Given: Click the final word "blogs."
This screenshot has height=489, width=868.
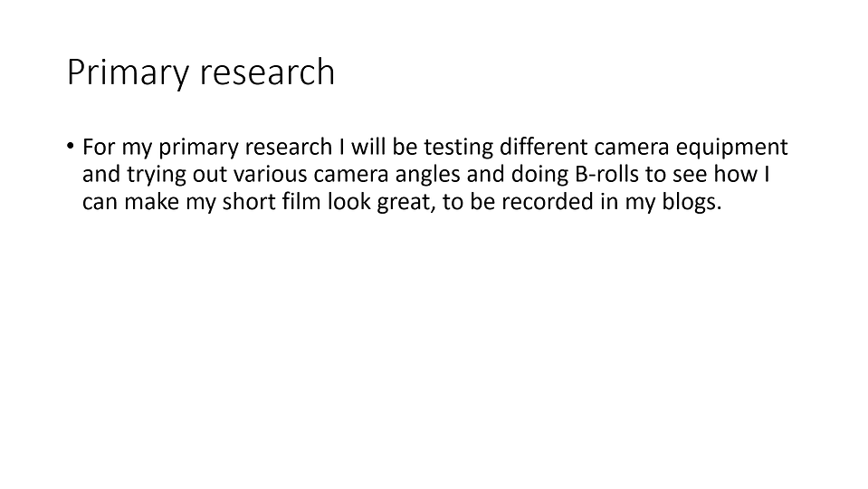Looking at the screenshot, I should [x=692, y=203].
